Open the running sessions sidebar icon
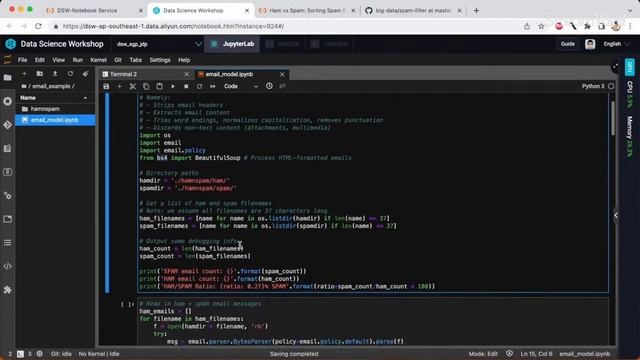 click(x=7, y=101)
